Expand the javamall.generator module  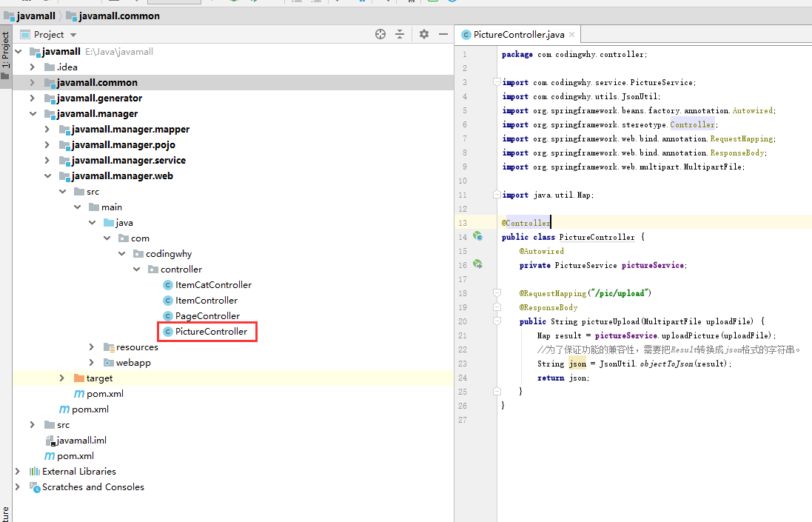tap(32, 98)
